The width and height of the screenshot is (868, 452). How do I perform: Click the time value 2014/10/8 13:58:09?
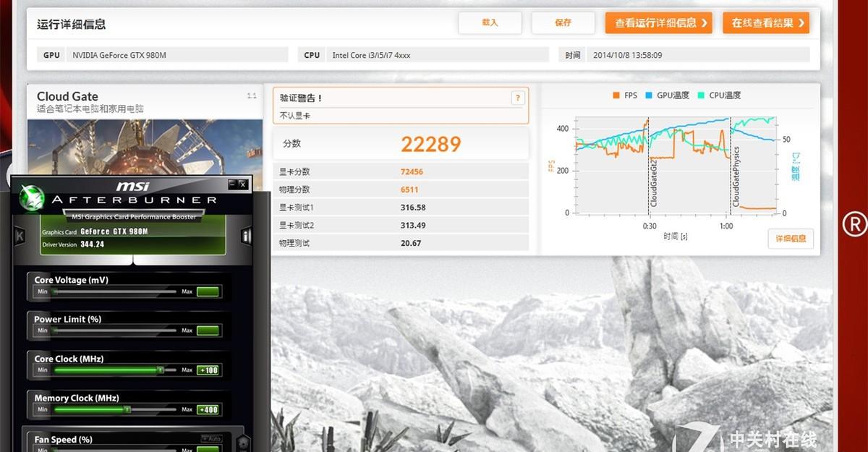(x=627, y=55)
